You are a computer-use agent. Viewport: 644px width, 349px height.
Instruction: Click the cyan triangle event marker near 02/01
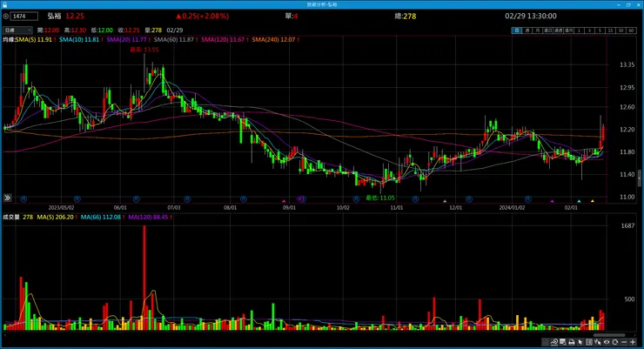(x=579, y=201)
